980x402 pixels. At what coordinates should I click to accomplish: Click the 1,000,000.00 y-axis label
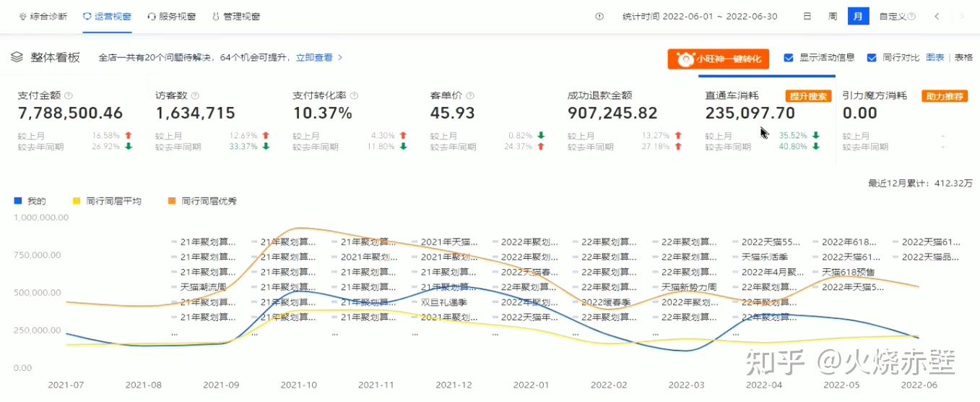43,217
